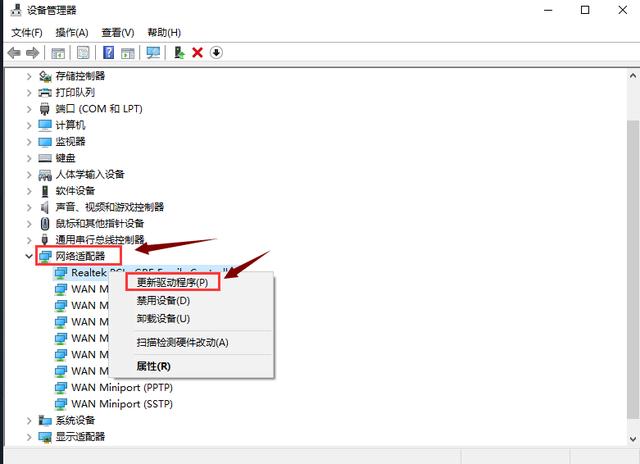Select the 通用串行总线控制器 label
The width and height of the screenshot is (640, 464).
(x=100, y=240)
